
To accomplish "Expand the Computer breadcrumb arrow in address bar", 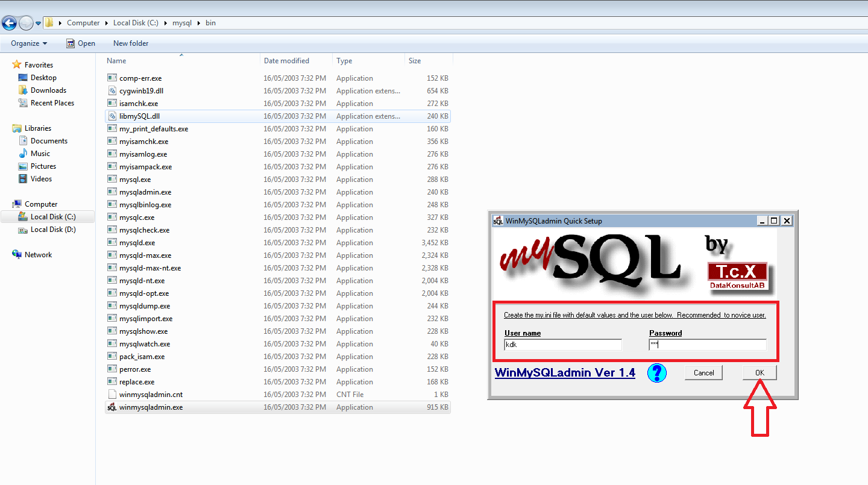I will coord(107,23).
